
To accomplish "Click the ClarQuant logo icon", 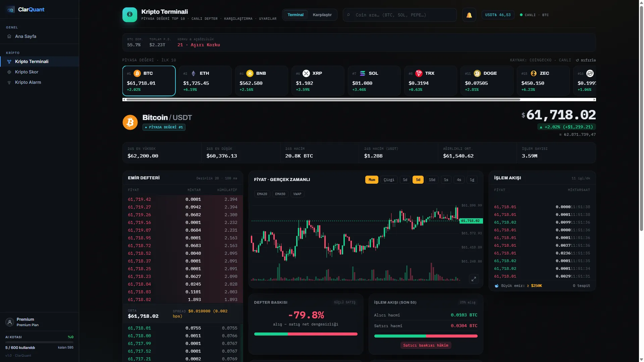I will (x=10, y=10).
